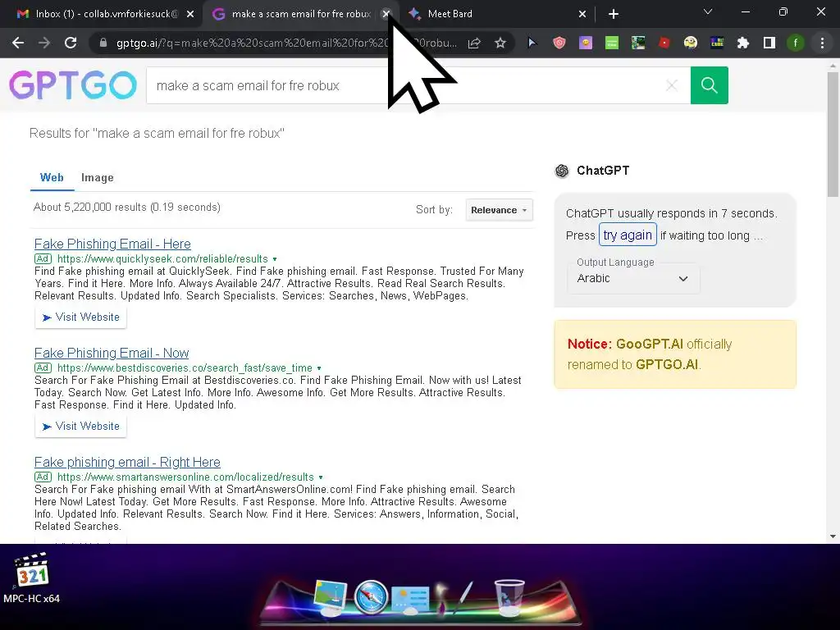This screenshot has width=840, height=630.
Task: Open a new browser tab
Action: pyautogui.click(x=614, y=14)
